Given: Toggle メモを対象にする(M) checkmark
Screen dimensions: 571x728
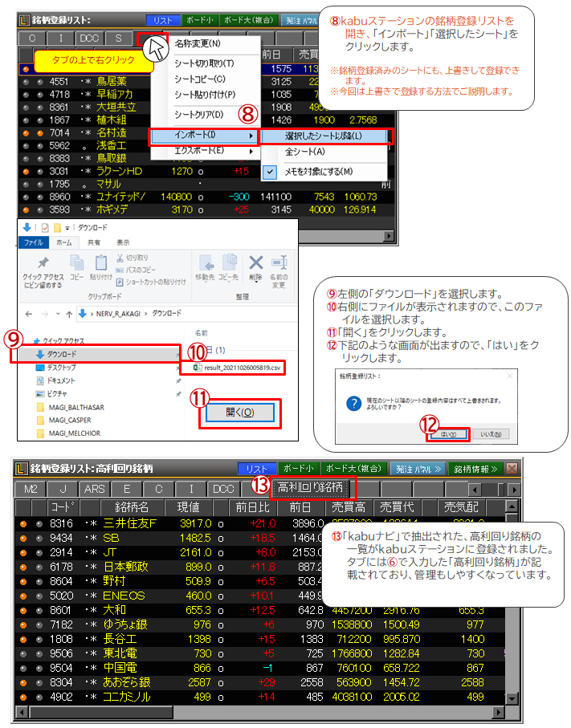Looking at the screenshot, I should [270, 172].
